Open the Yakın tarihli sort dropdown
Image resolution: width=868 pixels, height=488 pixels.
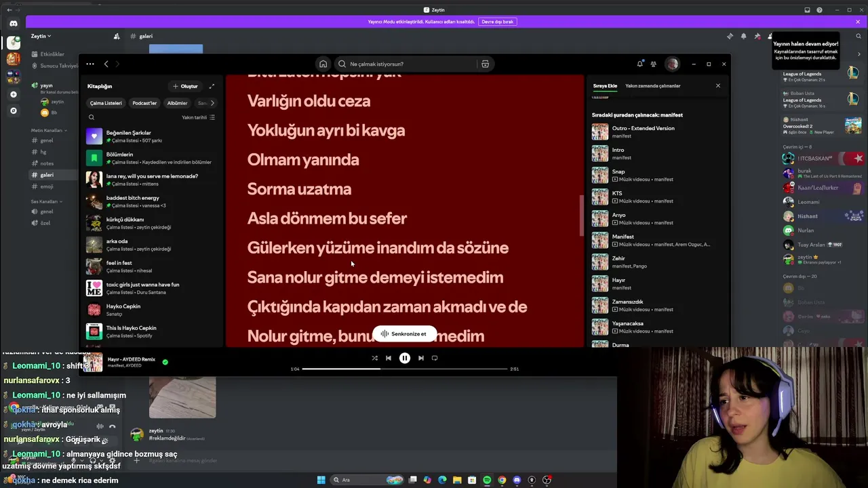pyautogui.click(x=198, y=117)
